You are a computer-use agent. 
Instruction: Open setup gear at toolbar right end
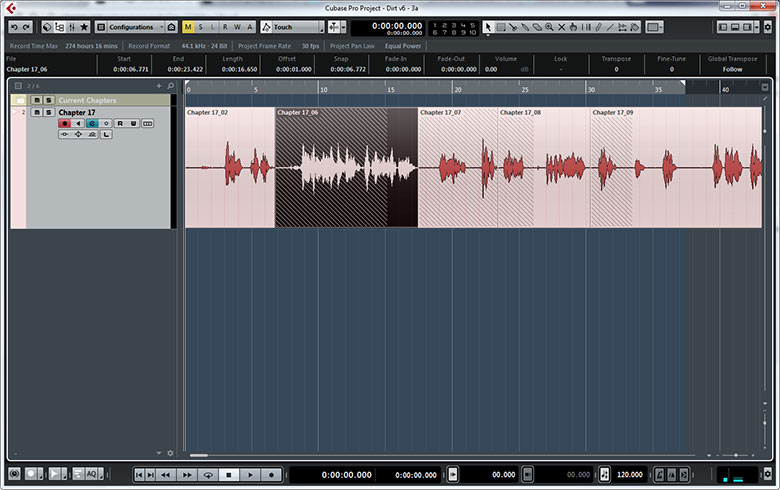click(768, 27)
